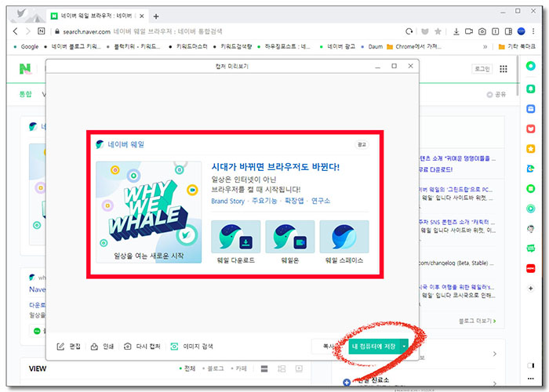Viewport: 549px width, 392px height.
Task: Open the Google bookmark
Action: coord(26,46)
